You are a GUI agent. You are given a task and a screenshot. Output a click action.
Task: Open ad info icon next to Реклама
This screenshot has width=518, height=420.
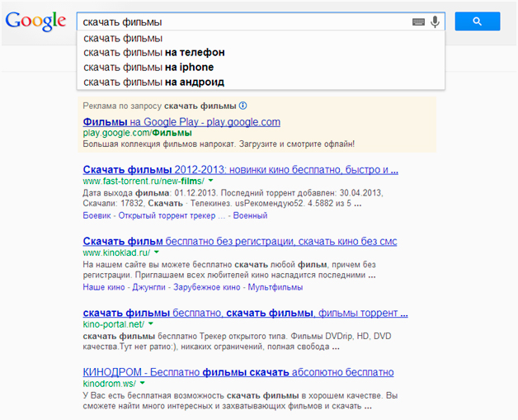point(243,106)
